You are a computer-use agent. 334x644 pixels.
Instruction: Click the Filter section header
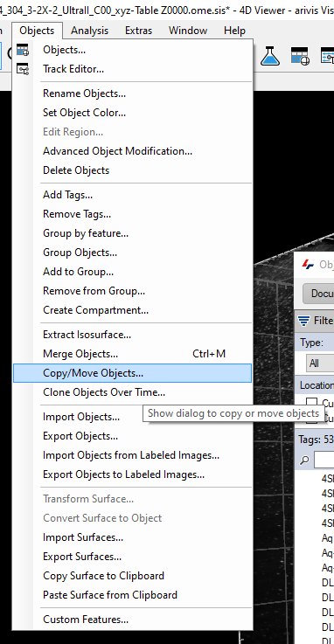(x=315, y=321)
